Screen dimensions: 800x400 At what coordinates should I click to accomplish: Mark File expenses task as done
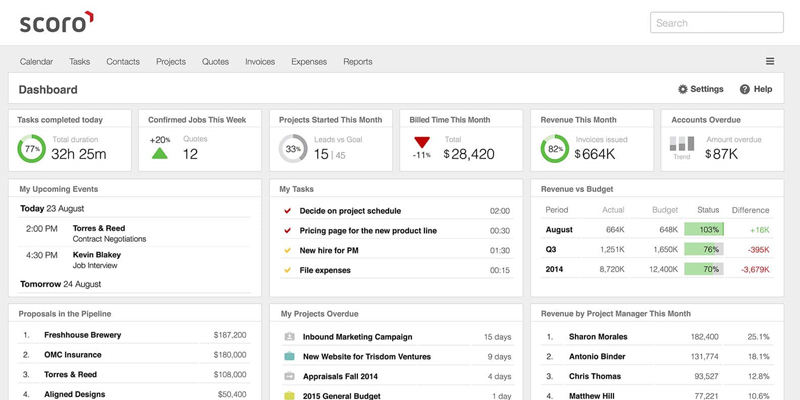[x=288, y=270]
